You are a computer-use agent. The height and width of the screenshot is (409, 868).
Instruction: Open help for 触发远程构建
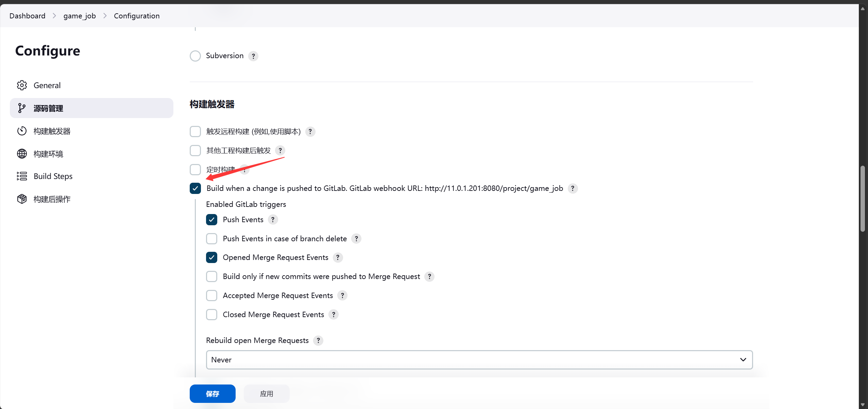point(310,132)
